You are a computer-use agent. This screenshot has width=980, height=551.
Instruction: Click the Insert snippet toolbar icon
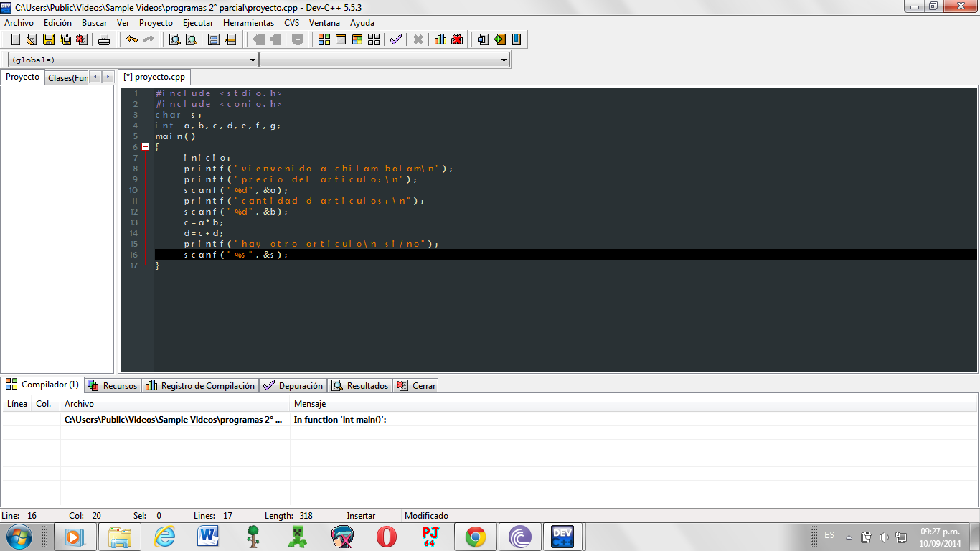click(484, 39)
